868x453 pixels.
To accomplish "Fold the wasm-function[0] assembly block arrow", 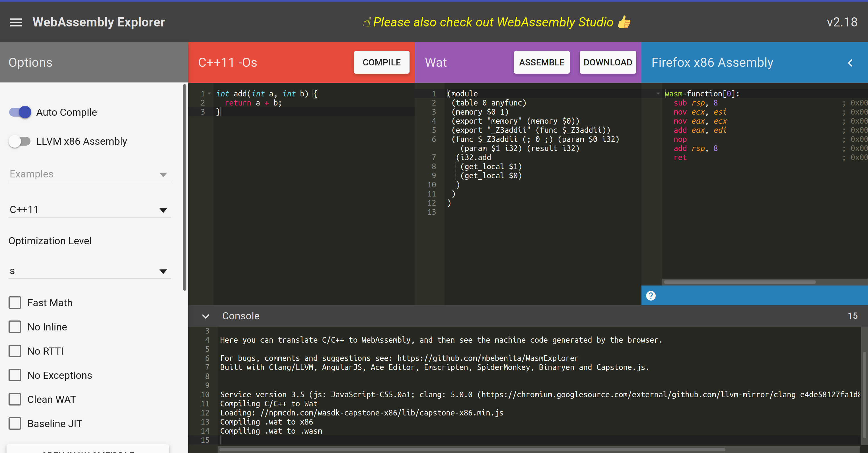I will 658,94.
